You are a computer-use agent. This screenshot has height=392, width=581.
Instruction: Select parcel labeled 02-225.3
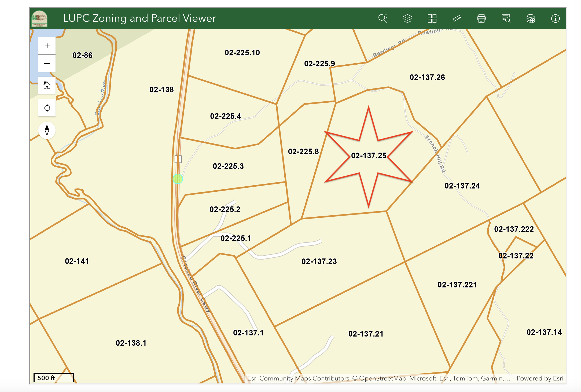[228, 166]
